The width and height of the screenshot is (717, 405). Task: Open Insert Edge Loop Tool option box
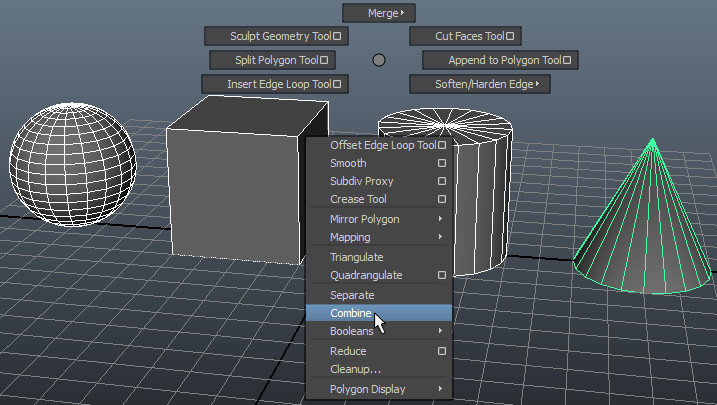[x=337, y=85]
